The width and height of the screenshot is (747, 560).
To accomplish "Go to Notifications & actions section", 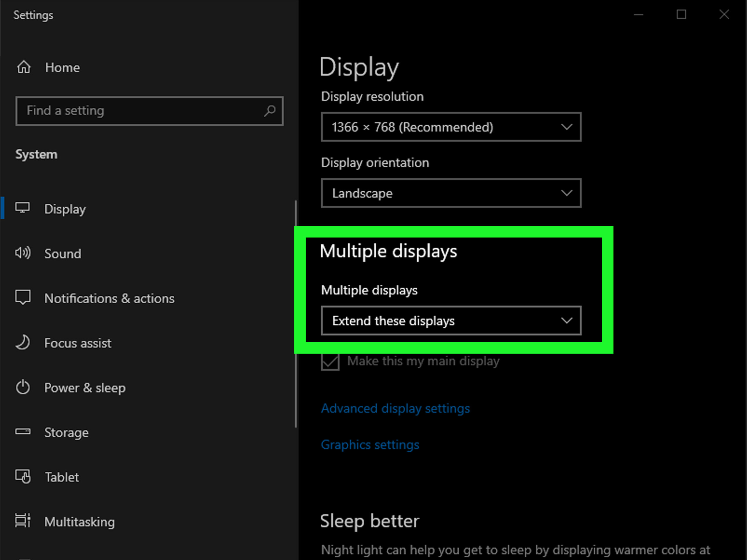I will [x=109, y=298].
